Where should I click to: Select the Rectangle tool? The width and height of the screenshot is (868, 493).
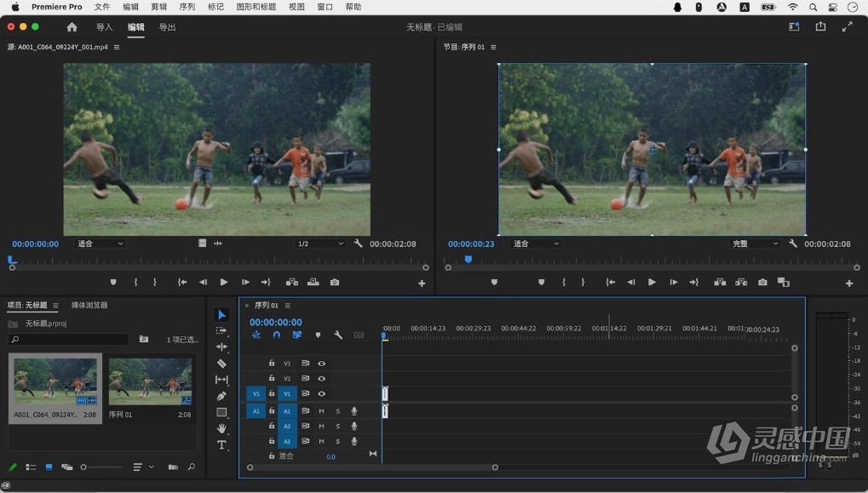tap(221, 412)
